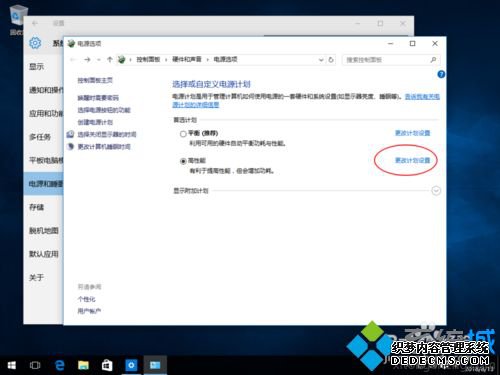Click the refresh button beside the address bar
Viewport: 500px width, 375px height.
click(x=331, y=60)
